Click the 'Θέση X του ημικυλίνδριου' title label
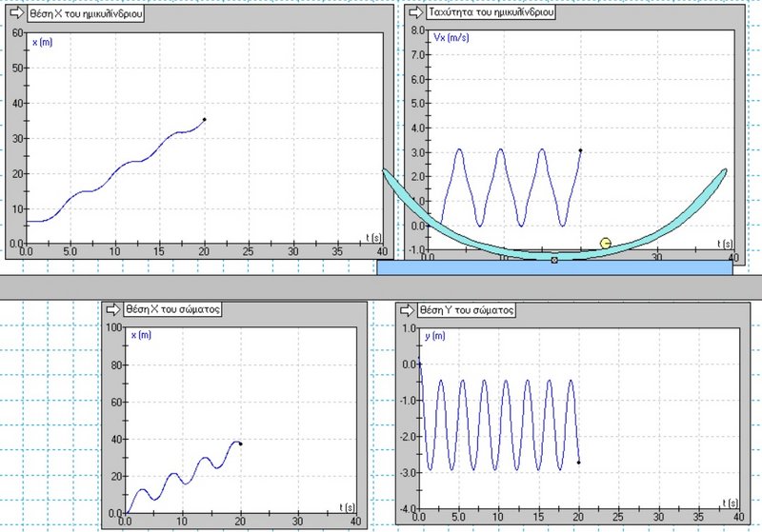 pyautogui.click(x=86, y=13)
